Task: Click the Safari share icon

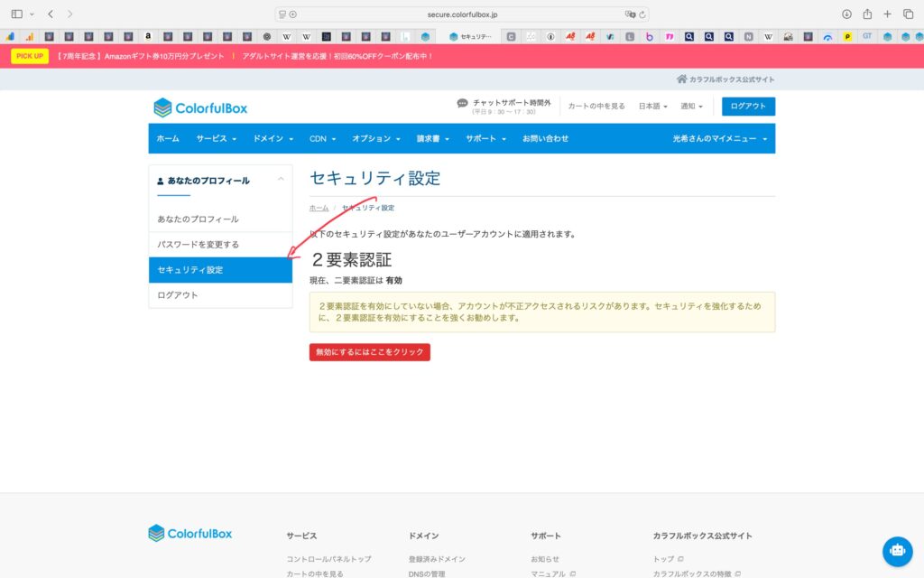Action: tap(867, 14)
